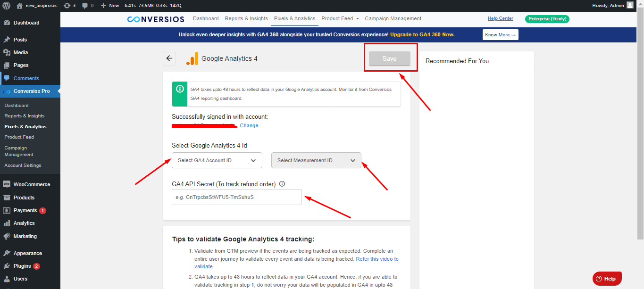The image size is (644, 289).
Task: Open sidebar Pixels & Analytics submenu item
Action: [x=25, y=127]
